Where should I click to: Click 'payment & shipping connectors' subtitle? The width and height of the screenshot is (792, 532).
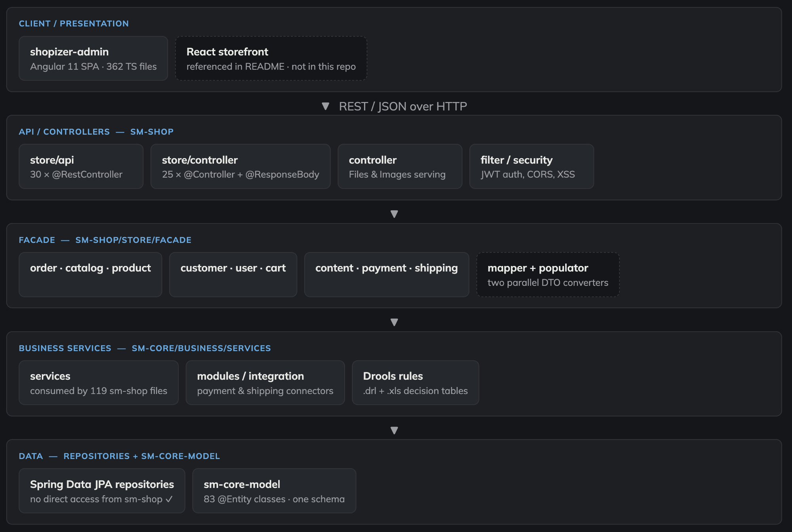pos(265,391)
